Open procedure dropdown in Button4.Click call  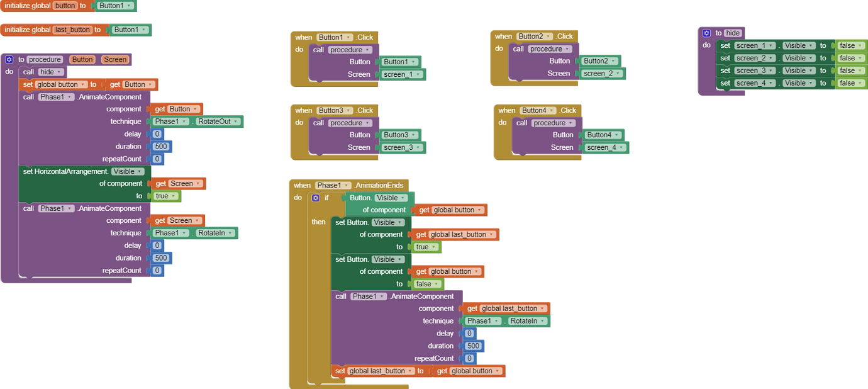click(554, 123)
